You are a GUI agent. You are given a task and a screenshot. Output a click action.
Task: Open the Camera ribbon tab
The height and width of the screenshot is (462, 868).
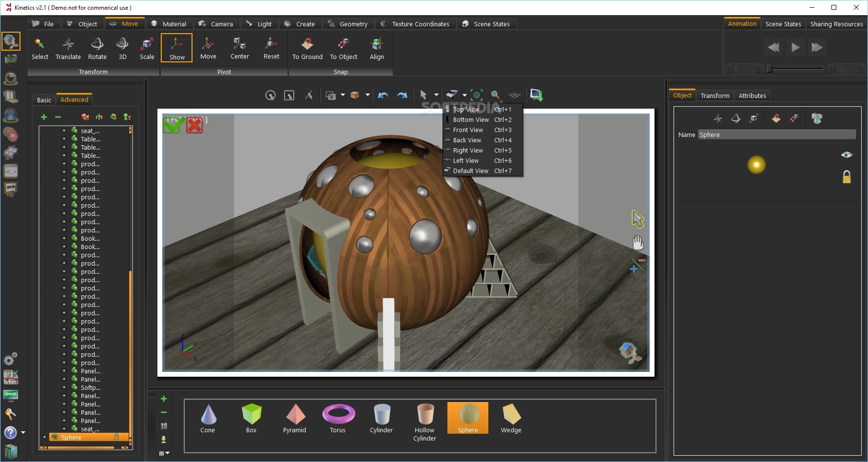(216, 24)
